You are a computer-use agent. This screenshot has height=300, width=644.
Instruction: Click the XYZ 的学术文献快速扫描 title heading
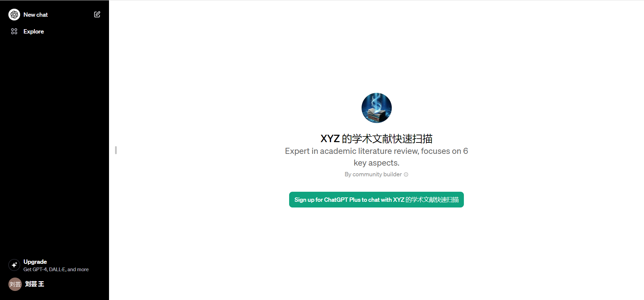pyautogui.click(x=376, y=138)
